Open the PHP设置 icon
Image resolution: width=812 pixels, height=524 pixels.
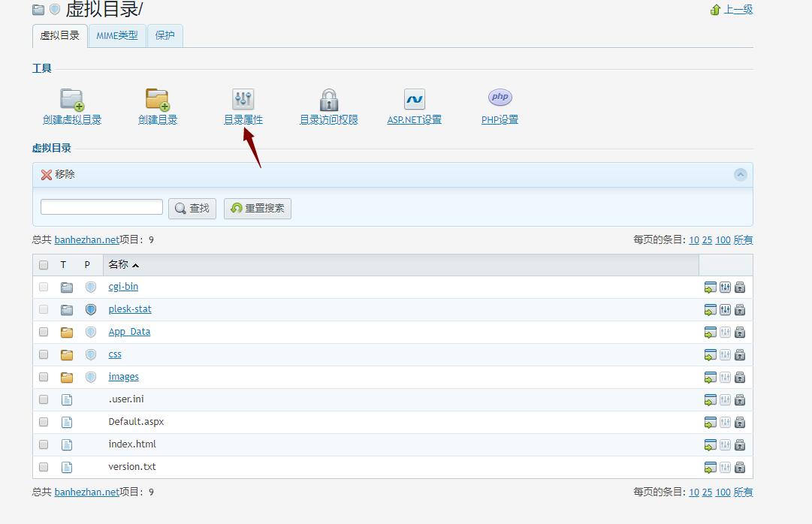click(500, 98)
